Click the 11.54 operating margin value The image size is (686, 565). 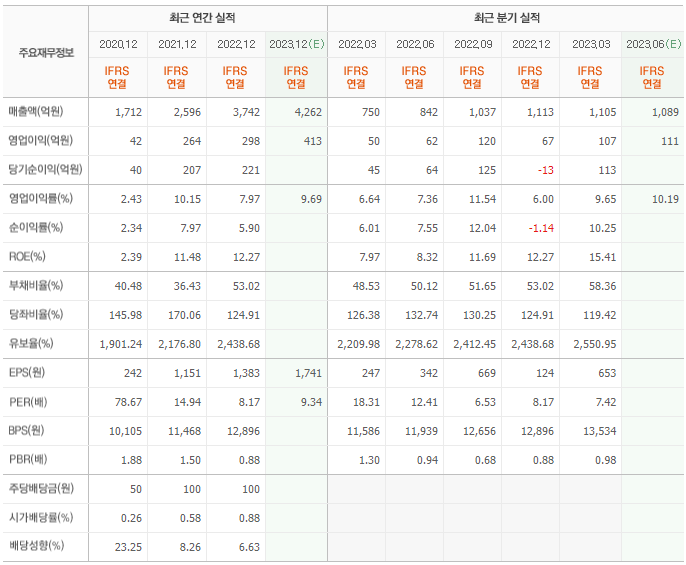[x=482, y=199]
